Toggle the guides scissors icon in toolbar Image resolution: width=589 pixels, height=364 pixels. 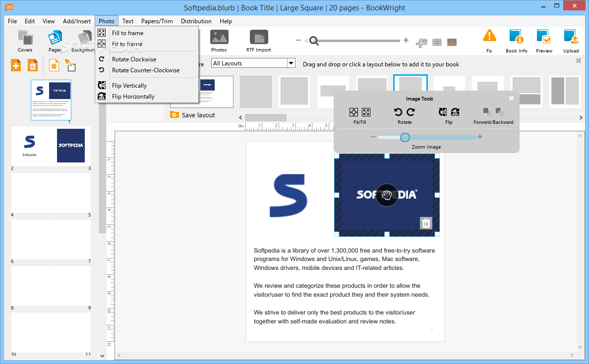pyautogui.click(x=421, y=43)
